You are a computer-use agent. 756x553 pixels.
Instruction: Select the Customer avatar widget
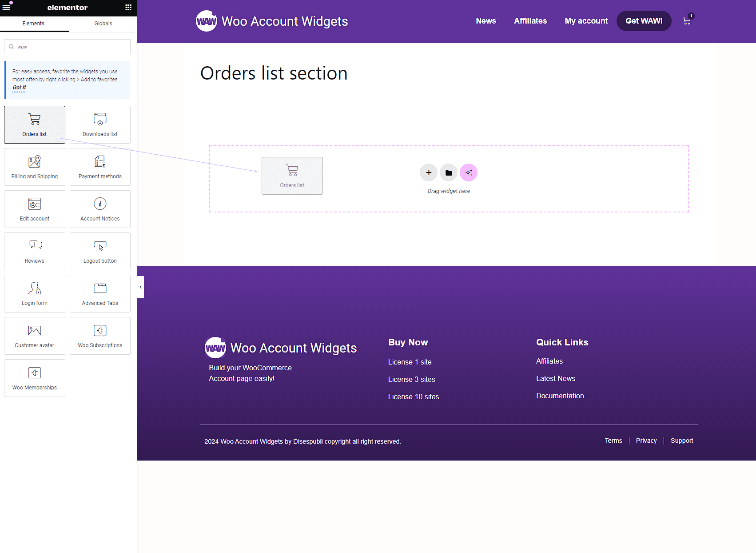point(35,336)
